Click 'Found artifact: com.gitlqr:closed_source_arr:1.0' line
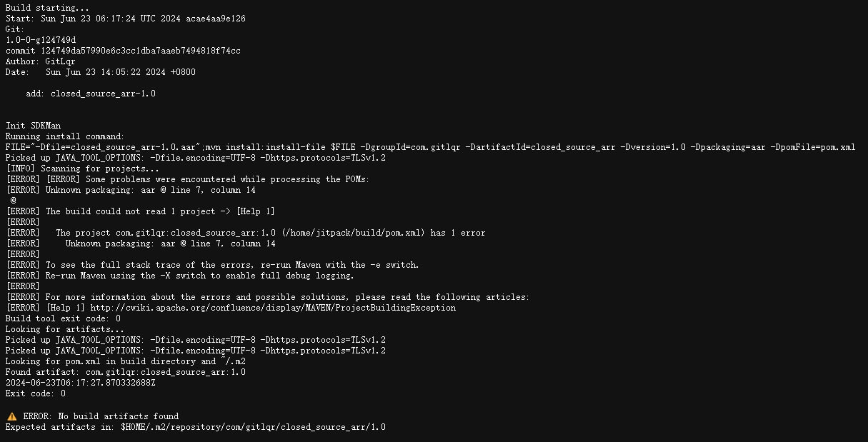The image size is (868, 442). click(126, 372)
